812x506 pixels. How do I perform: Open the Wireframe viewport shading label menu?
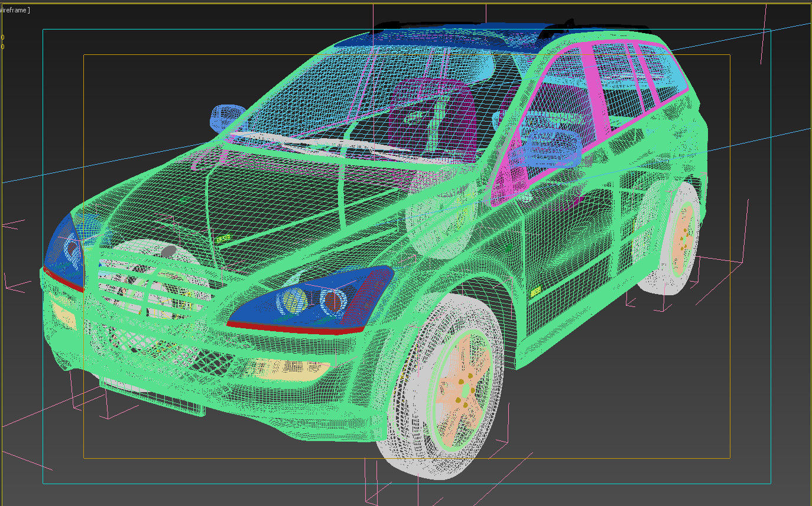[14, 10]
